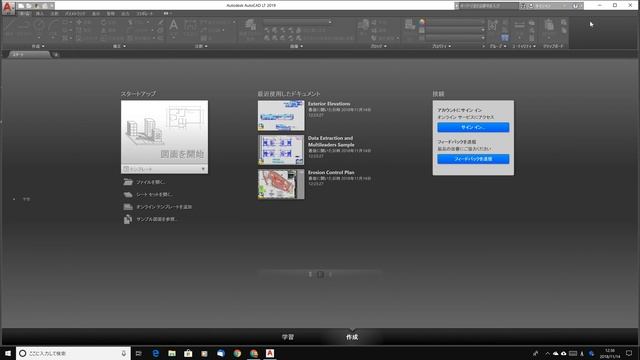
Task: Open the Windows Start button
Action: (x=8, y=353)
